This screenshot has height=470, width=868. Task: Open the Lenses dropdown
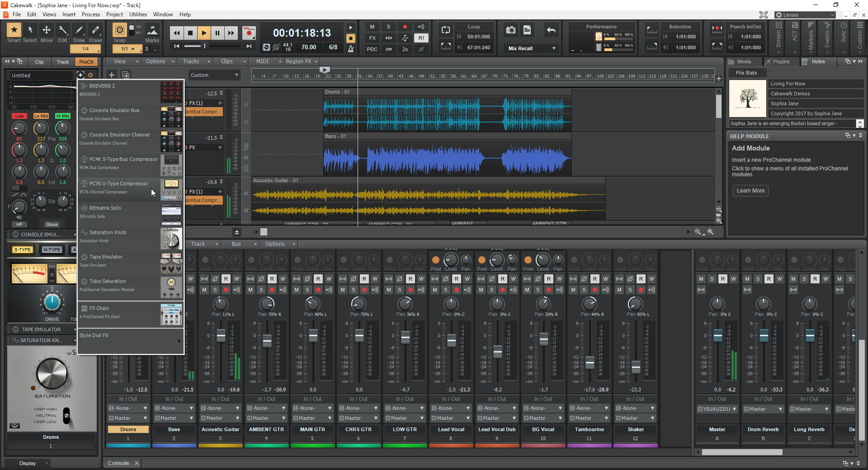click(x=805, y=15)
